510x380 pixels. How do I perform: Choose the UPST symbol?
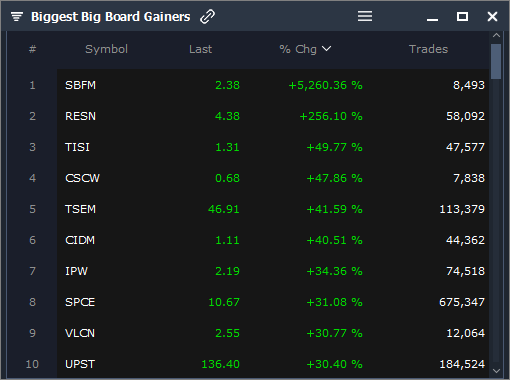point(80,364)
